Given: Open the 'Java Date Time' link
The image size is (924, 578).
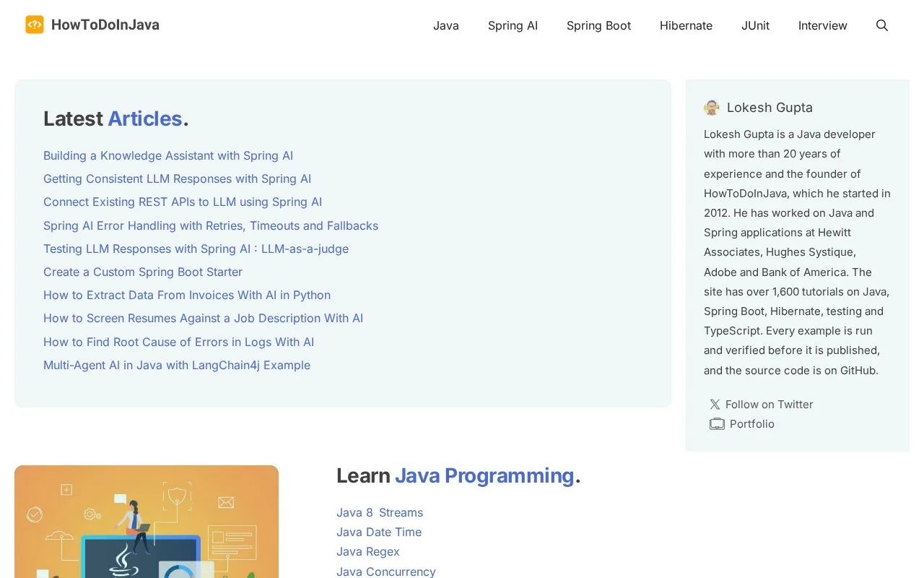Looking at the screenshot, I should point(379,532).
